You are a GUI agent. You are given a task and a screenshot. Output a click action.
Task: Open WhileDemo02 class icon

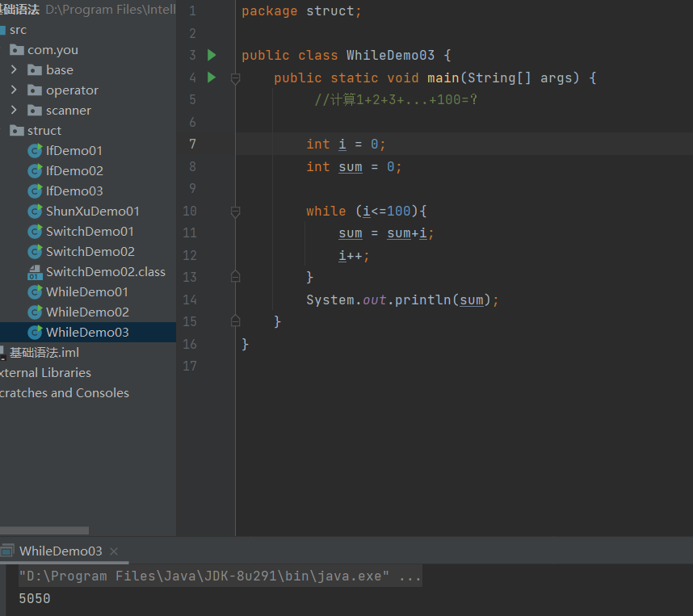tap(35, 312)
